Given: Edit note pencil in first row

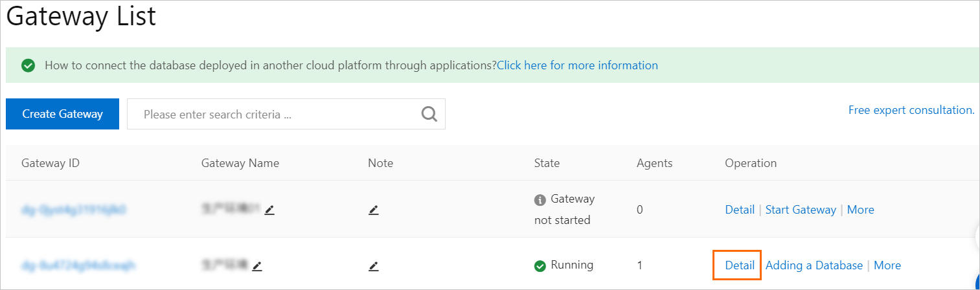Looking at the screenshot, I should click(x=373, y=210).
